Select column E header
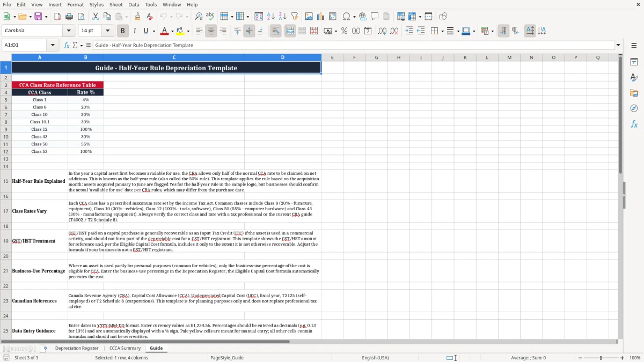This screenshot has height=362, width=644. coord(332,57)
